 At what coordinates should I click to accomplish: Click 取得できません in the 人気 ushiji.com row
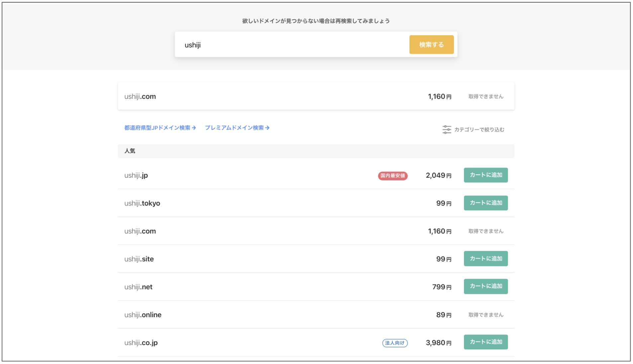[x=486, y=231]
